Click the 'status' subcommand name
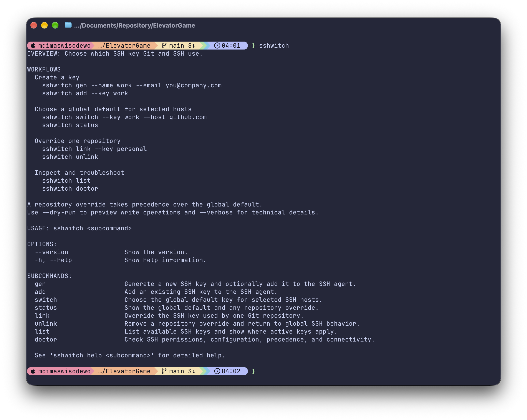Image resolution: width=527 pixels, height=420 pixels. click(x=46, y=308)
